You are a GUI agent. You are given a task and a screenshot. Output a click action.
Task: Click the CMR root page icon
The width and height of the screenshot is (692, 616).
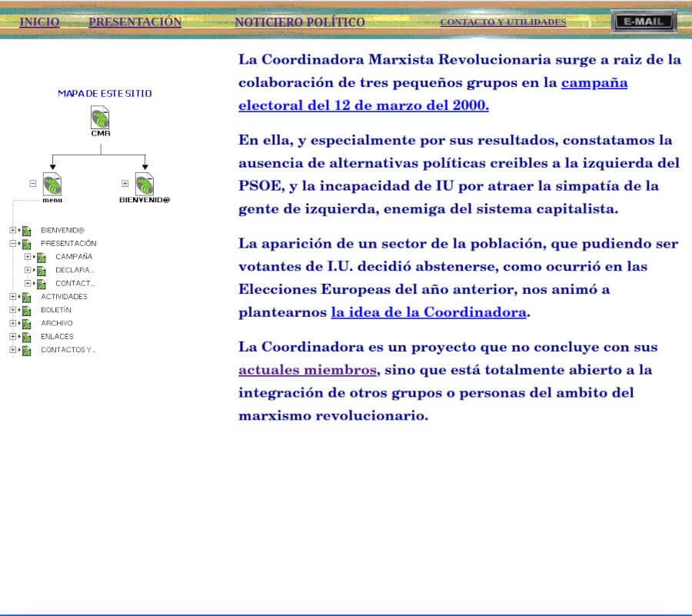pyautogui.click(x=100, y=118)
